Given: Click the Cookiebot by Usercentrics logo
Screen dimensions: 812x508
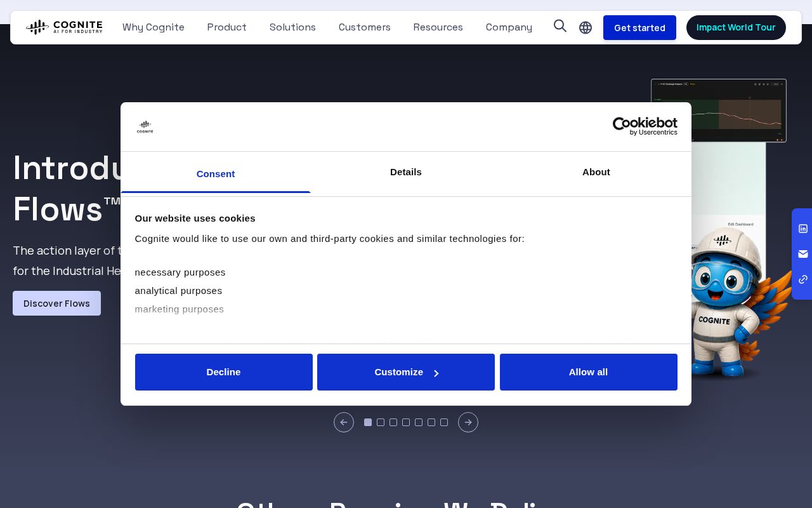Looking at the screenshot, I should 645,126.
